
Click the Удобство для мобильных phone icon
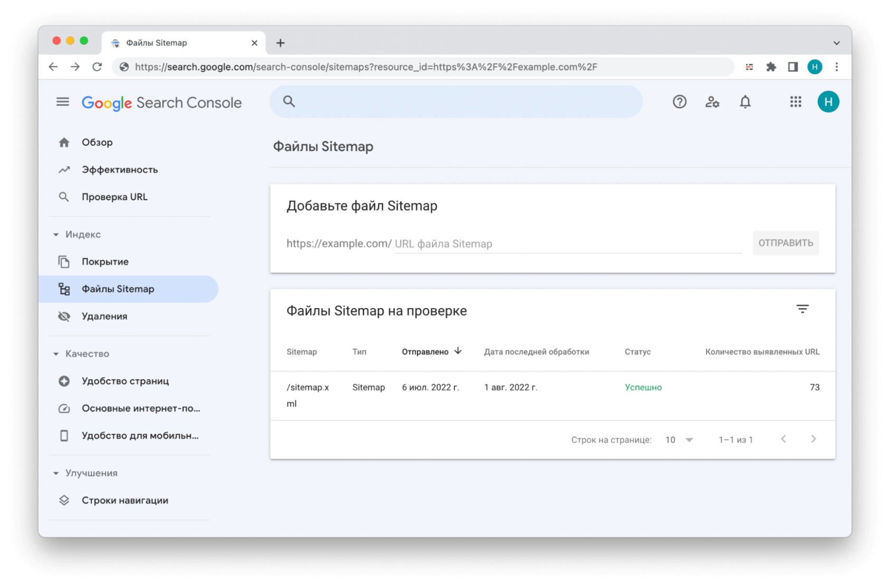64,436
